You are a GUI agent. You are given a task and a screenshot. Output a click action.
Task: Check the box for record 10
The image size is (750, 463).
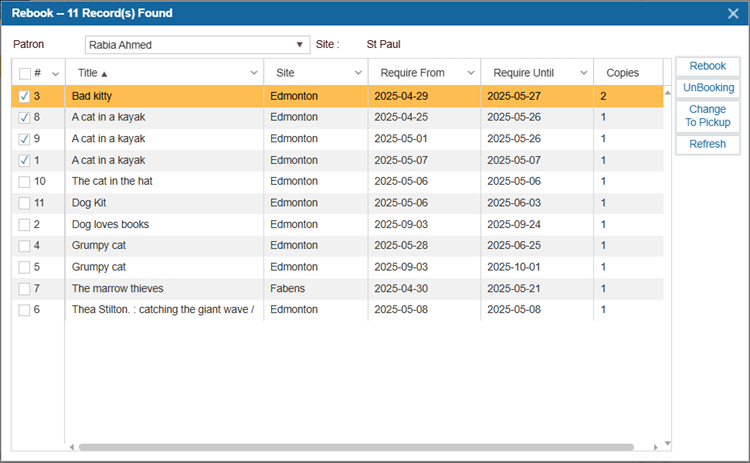(24, 181)
